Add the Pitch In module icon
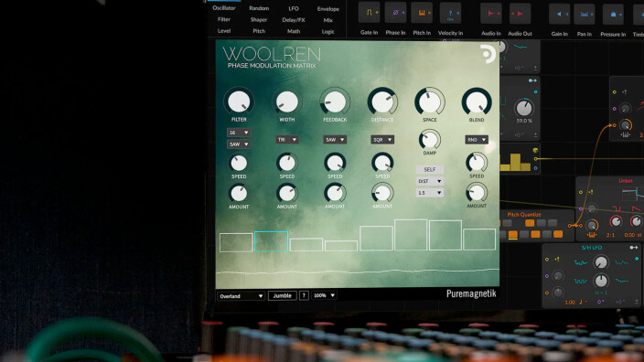Viewport: 644px width, 362px height. click(422, 13)
